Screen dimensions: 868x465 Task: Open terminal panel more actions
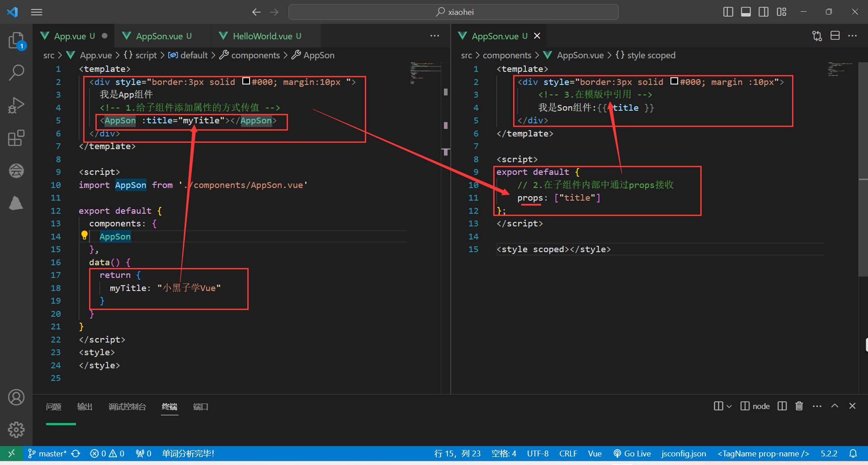[x=817, y=406]
